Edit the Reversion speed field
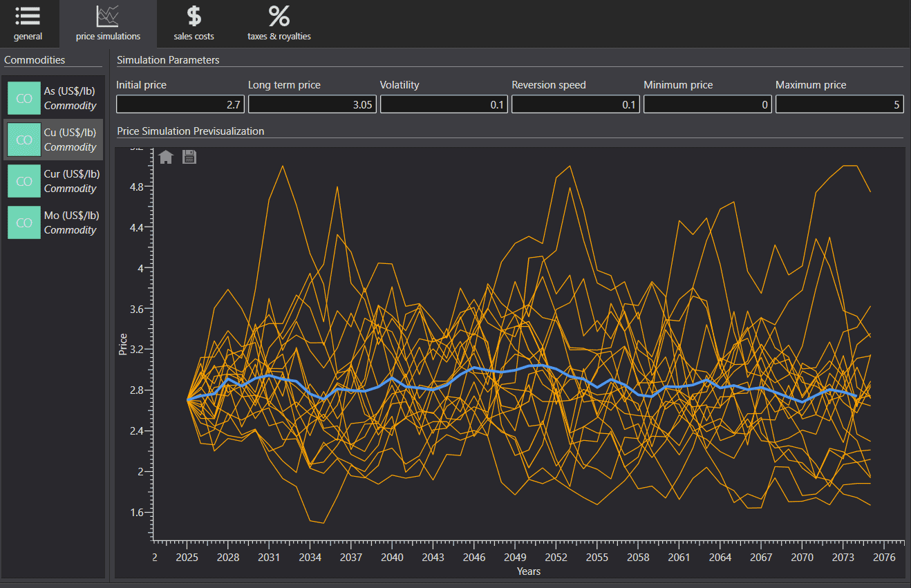 [x=576, y=104]
